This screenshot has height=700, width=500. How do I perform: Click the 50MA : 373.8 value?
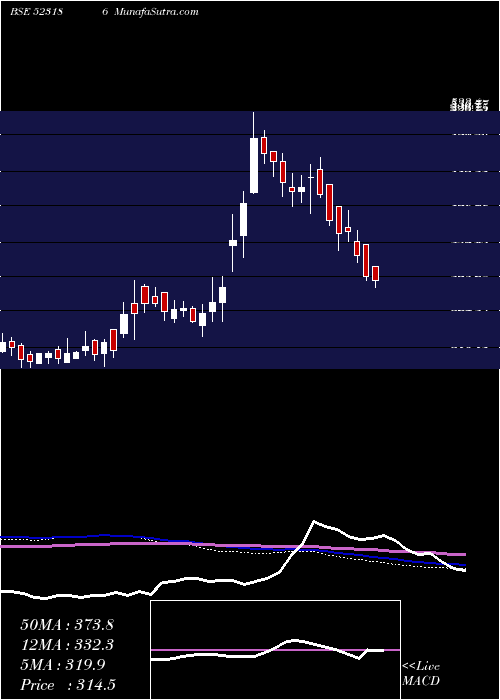click(x=67, y=625)
